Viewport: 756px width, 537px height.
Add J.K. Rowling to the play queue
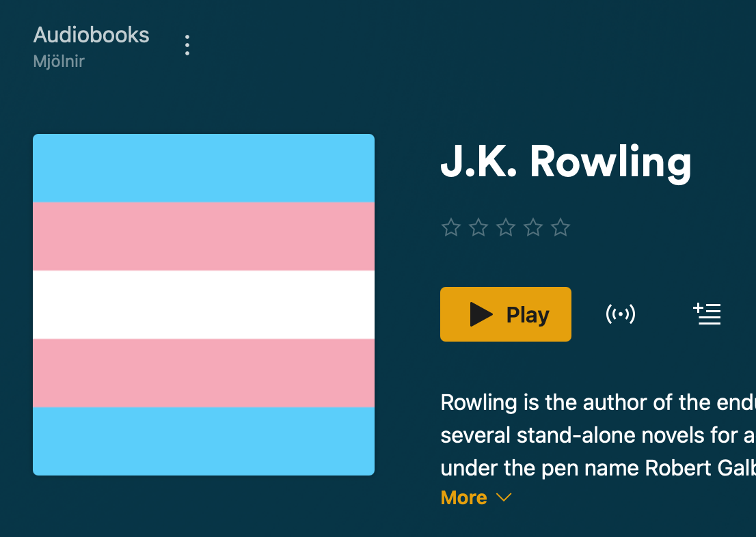coord(706,314)
